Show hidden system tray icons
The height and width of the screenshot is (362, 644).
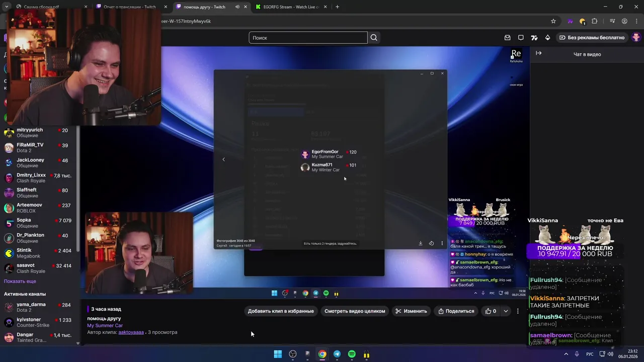566,354
